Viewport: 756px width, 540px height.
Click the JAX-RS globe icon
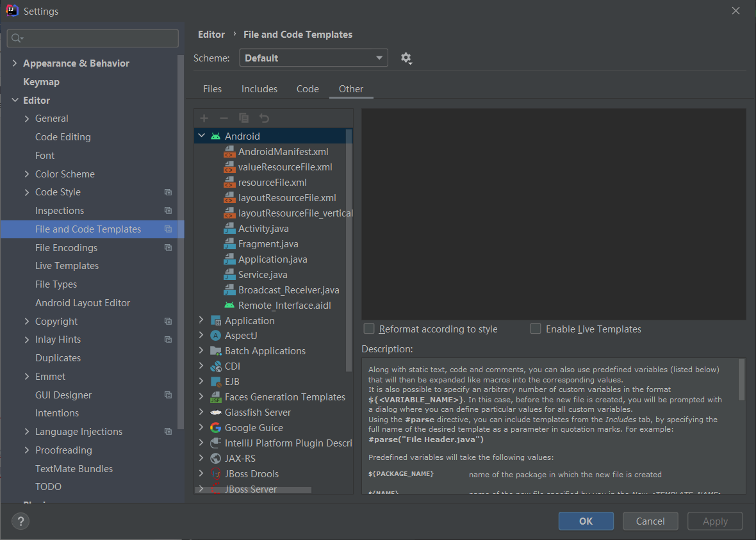(x=215, y=459)
